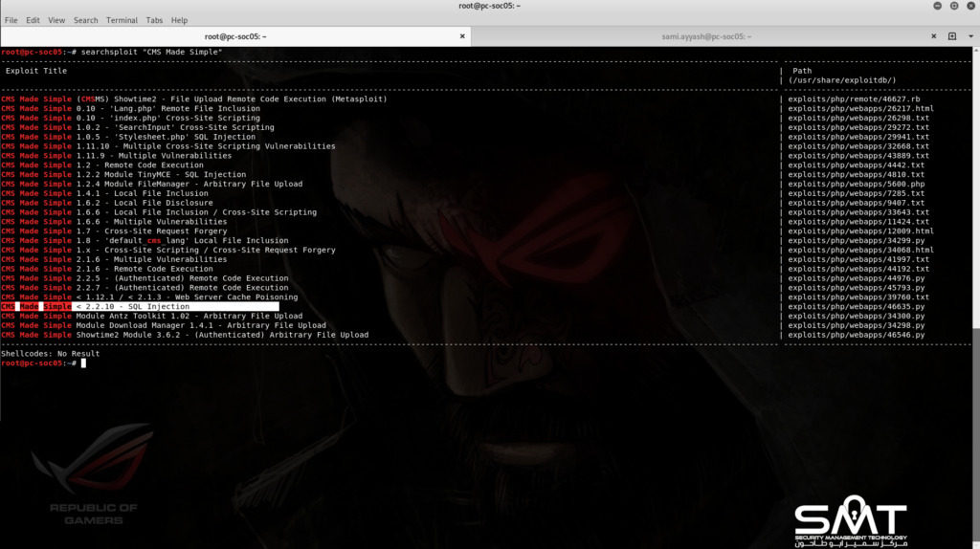Click '2.1.6 - Remote Code Execution' row
Image resolution: width=980 pixels, height=549 pixels.
107,269
